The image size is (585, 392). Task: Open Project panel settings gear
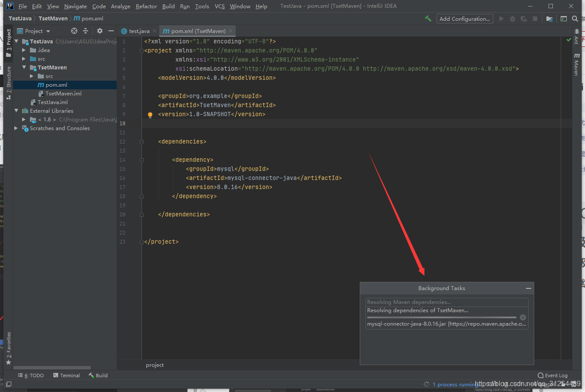(x=100, y=31)
